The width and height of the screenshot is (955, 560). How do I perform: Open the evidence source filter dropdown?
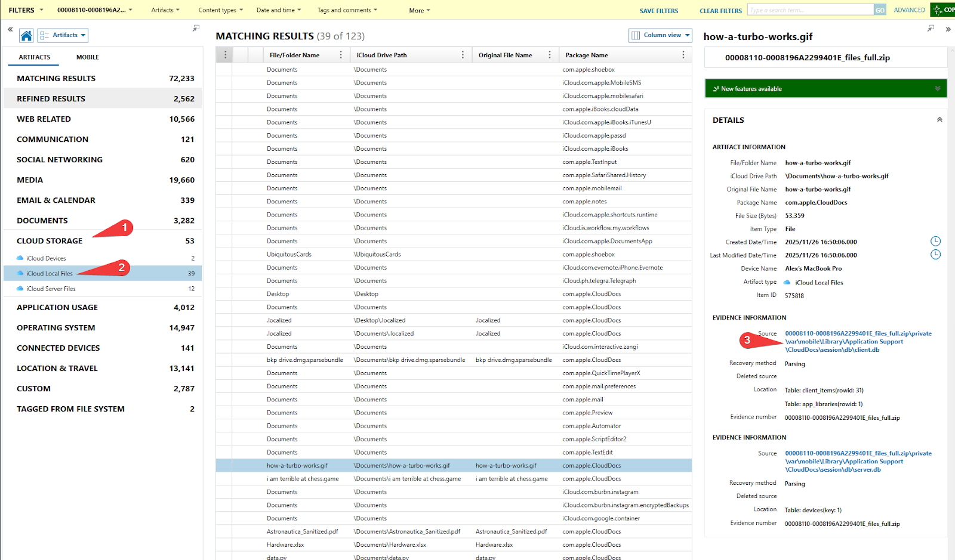[x=95, y=10]
